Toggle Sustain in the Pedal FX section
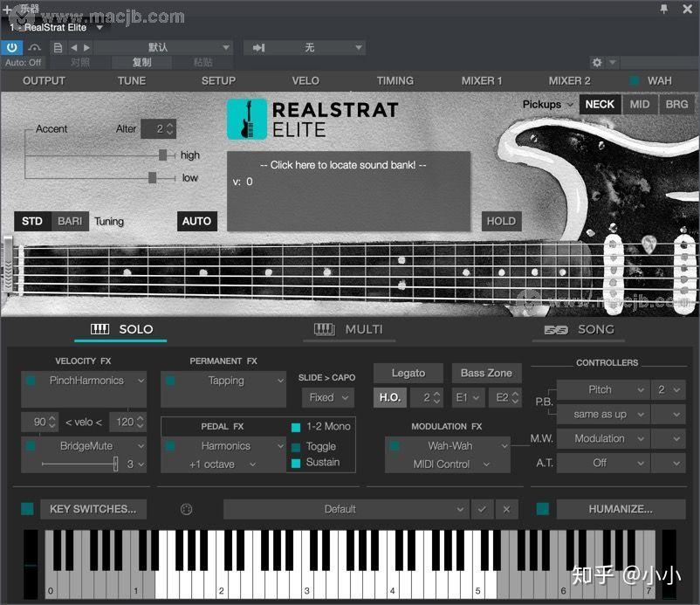 coord(297,464)
